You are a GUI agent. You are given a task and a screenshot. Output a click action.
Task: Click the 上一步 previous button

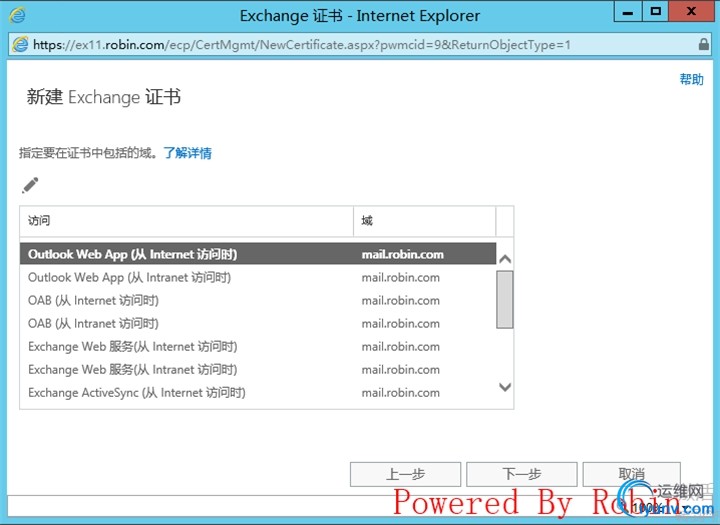tap(405, 474)
